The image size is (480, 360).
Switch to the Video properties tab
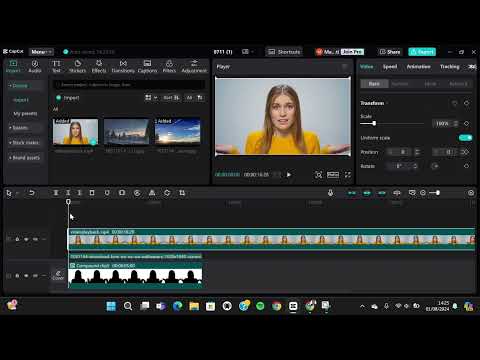coord(366,67)
